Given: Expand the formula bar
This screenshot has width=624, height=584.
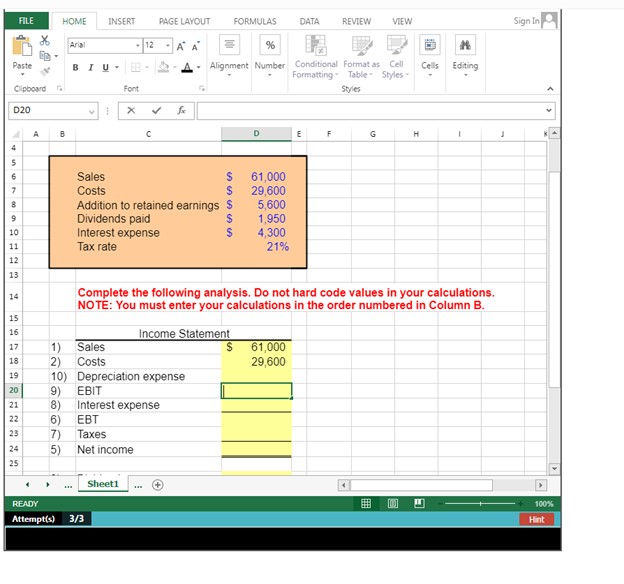Looking at the screenshot, I should (x=549, y=110).
